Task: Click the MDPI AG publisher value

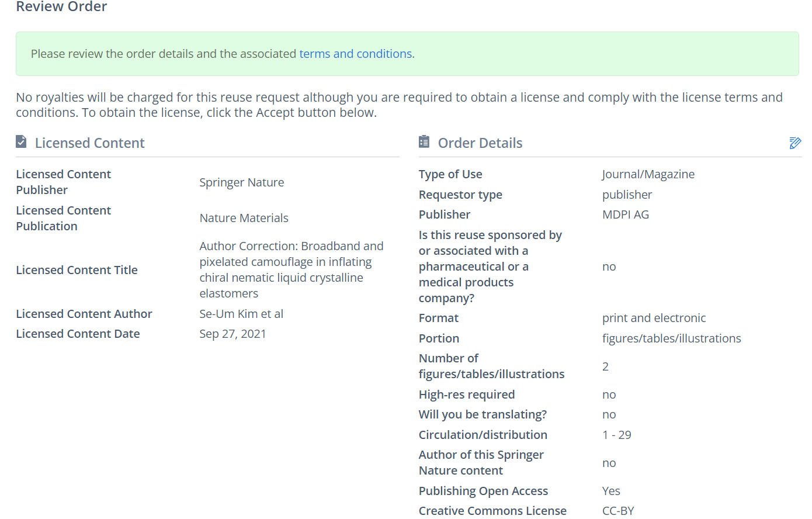Action: (625, 214)
